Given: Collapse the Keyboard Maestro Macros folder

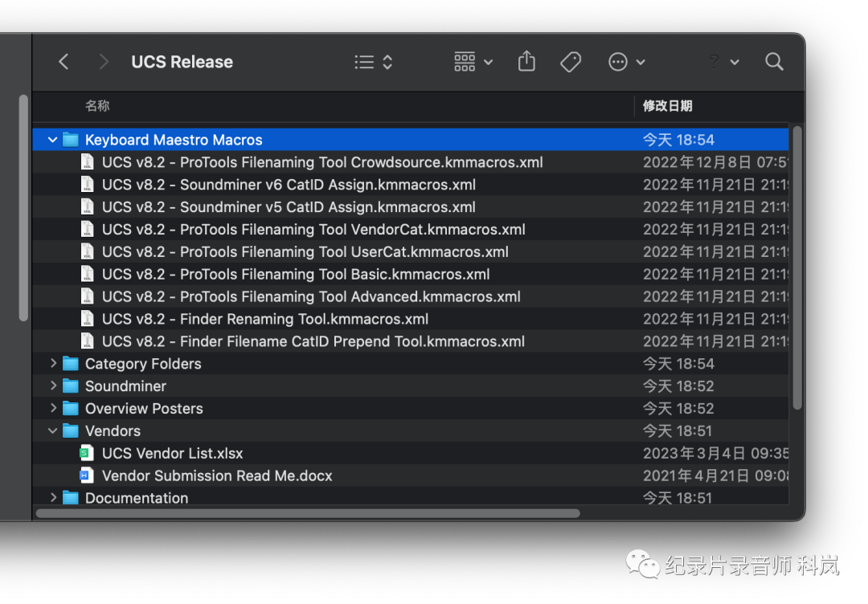Looking at the screenshot, I should tap(52, 140).
